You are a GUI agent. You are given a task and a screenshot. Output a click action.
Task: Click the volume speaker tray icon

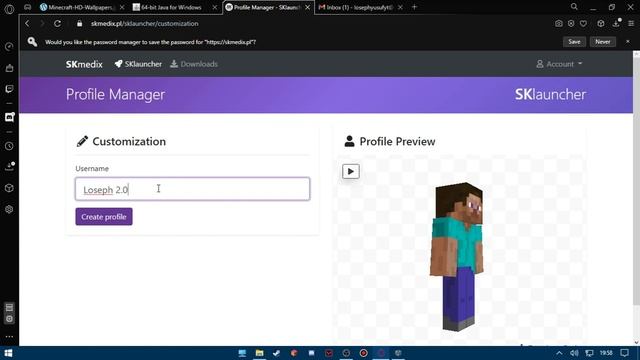(x=574, y=353)
